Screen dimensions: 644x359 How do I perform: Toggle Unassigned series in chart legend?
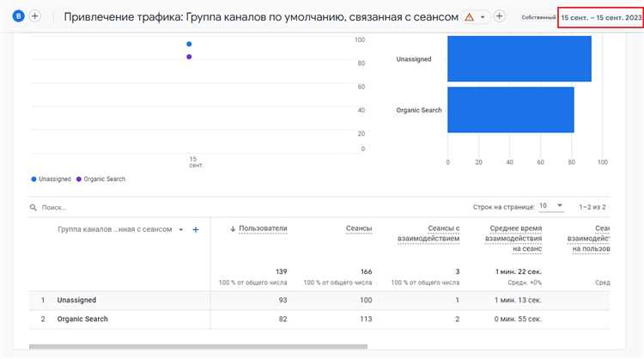click(x=51, y=179)
